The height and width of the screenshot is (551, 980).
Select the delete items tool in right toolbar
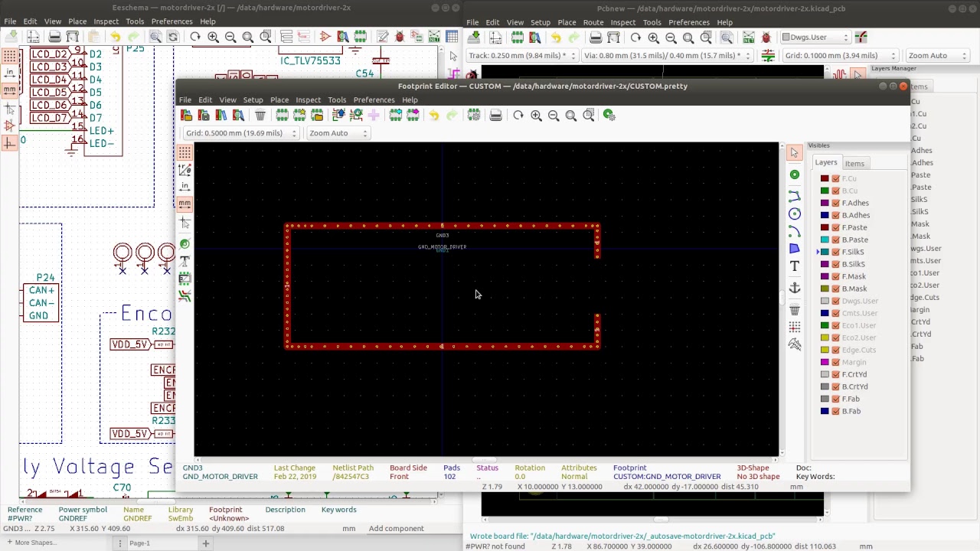point(795,310)
